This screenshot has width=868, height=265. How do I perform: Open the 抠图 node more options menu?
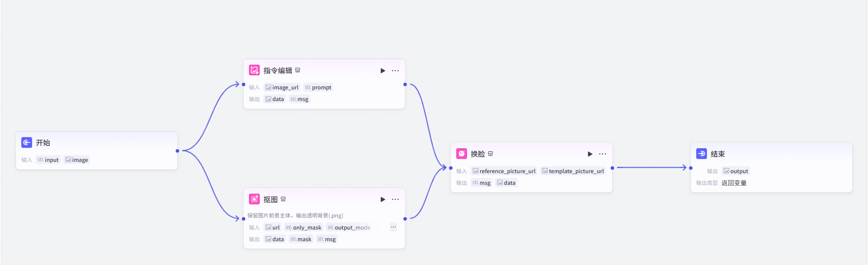[395, 200]
